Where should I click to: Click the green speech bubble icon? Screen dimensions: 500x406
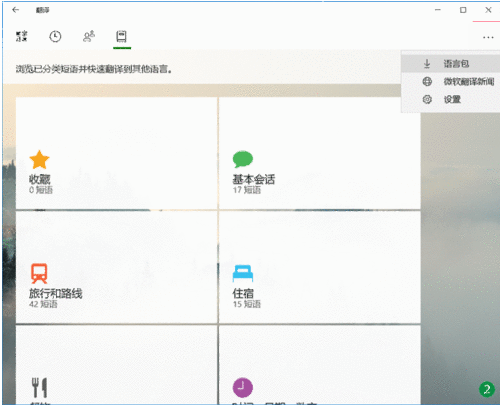pos(243,159)
